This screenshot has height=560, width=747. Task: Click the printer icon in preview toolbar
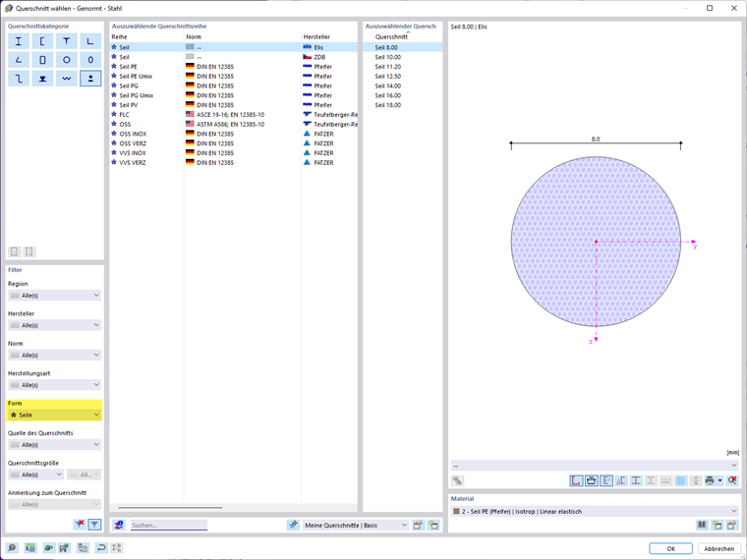click(x=710, y=480)
